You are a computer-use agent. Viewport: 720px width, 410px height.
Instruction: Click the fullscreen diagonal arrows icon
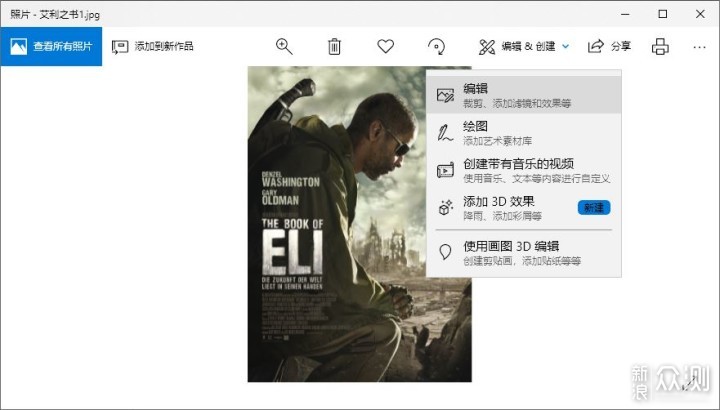[x=689, y=382]
